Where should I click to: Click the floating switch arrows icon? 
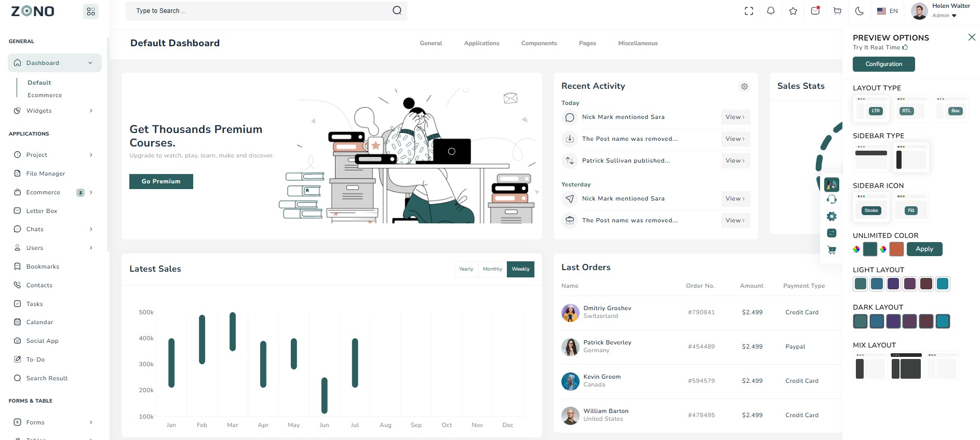tap(831, 233)
